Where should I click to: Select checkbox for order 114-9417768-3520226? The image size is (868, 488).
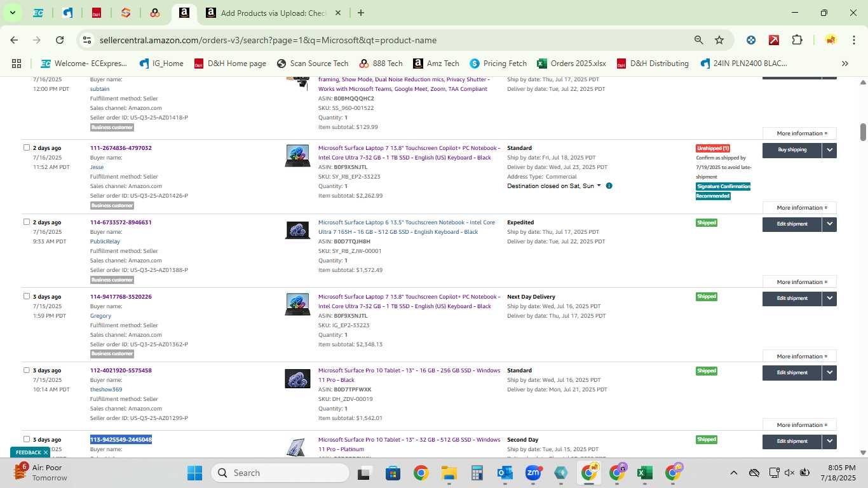click(27, 296)
